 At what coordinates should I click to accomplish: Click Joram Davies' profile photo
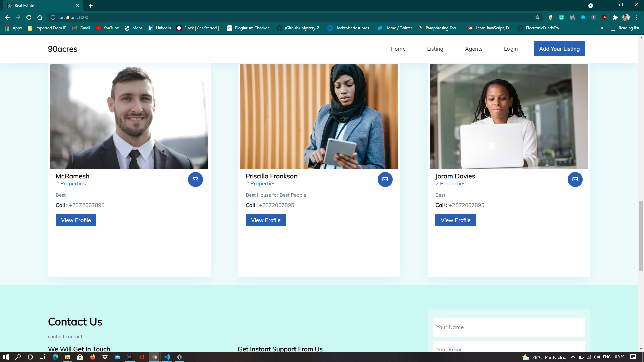(508, 117)
